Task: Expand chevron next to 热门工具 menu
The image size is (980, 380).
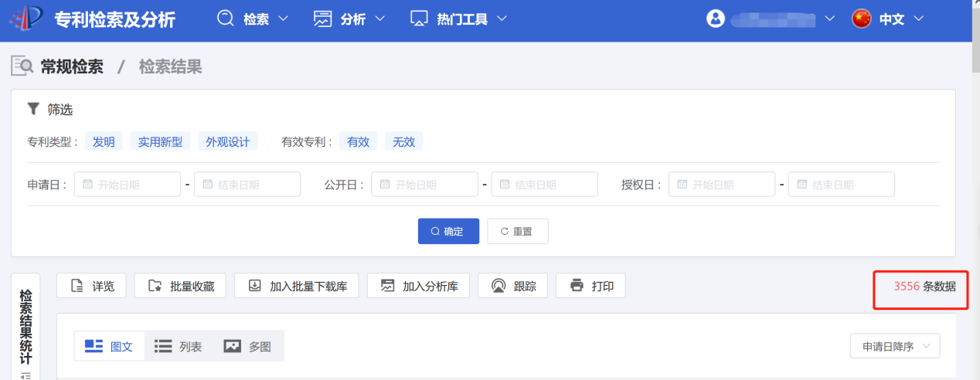Action: pos(502,19)
